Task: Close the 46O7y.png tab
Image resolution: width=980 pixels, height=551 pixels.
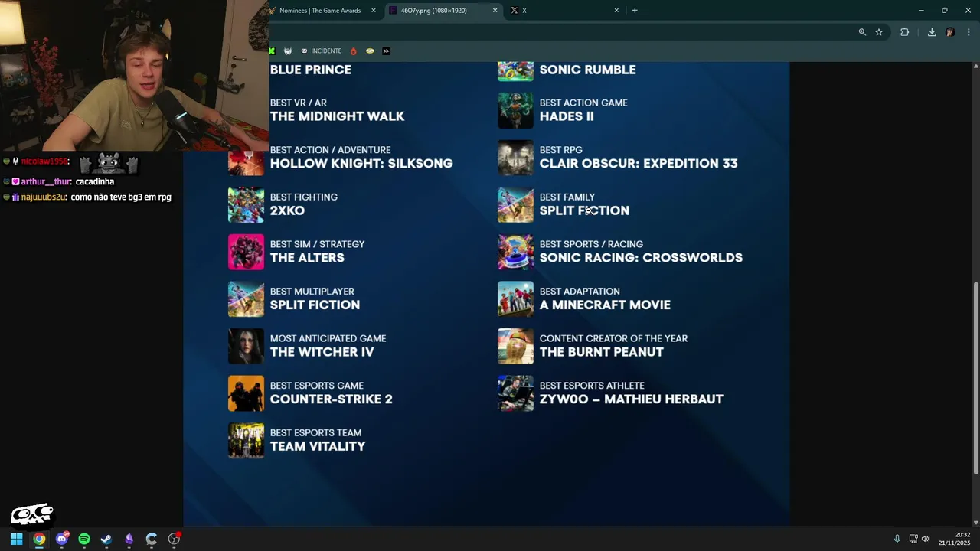Action: click(x=495, y=11)
